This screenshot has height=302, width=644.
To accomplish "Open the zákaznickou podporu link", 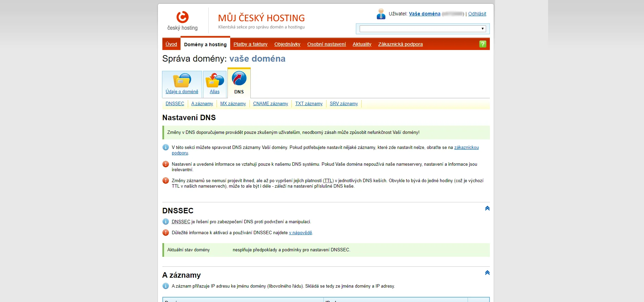I will pos(466,148).
